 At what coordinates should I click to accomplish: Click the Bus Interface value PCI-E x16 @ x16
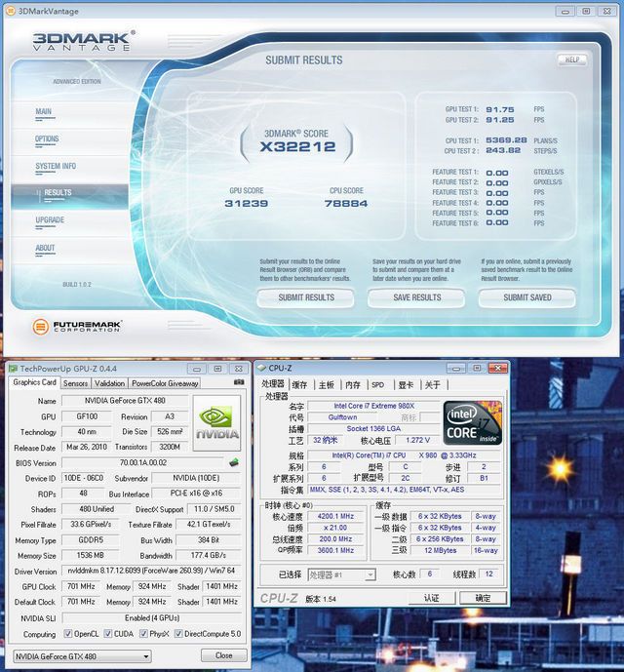click(196, 494)
